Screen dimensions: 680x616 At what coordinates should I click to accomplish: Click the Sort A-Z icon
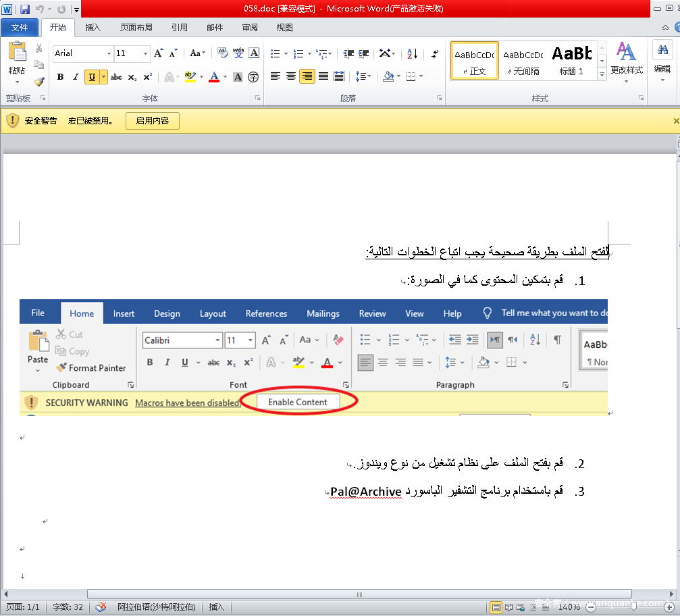413,53
